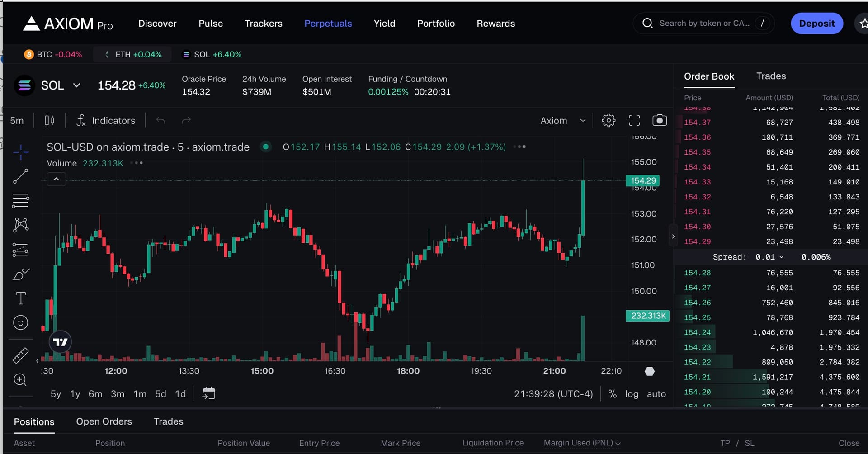Set chart range to 3m

click(118, 394)
